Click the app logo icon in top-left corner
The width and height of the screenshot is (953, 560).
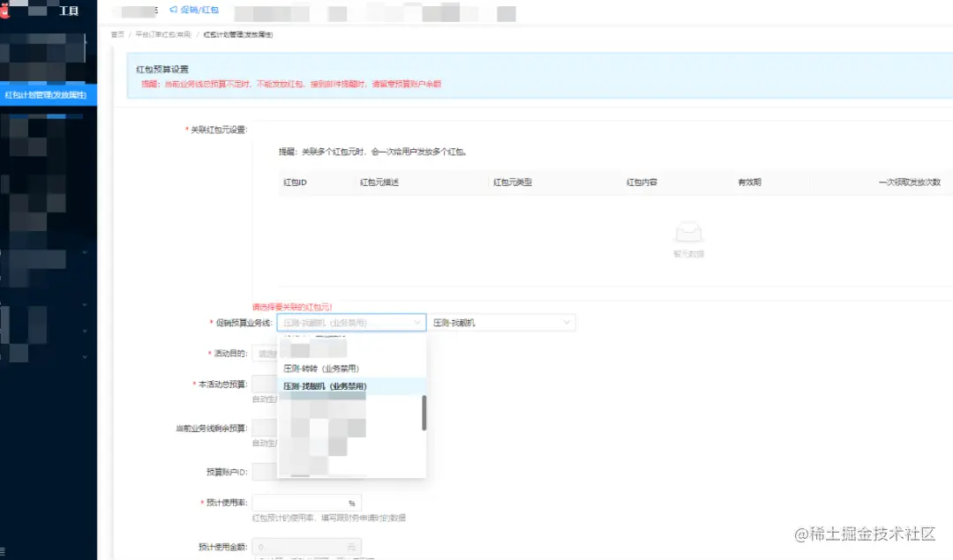tap(7, 11)
